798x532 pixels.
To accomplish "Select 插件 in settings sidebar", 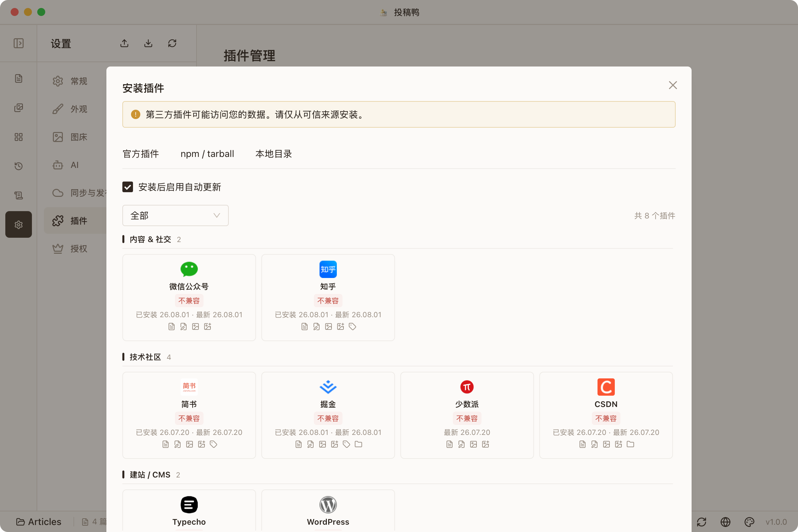I will 75,221.
